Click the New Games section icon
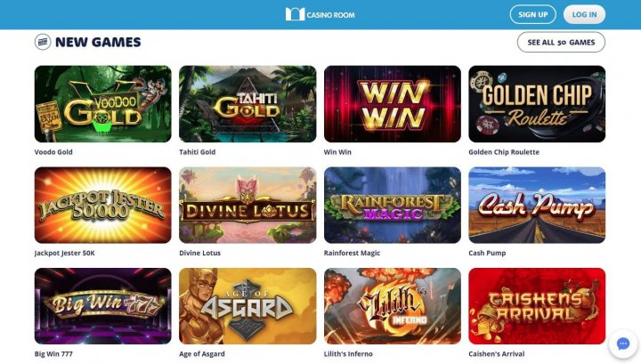Viewport: 641px width, 364px height. coord(43,42)
